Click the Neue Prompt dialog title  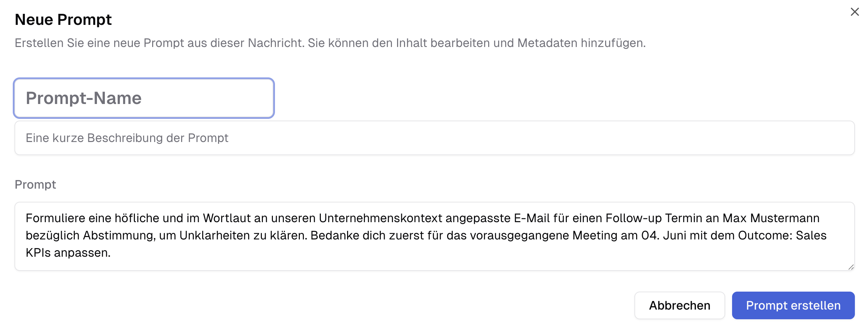click(x=63, y=20)
